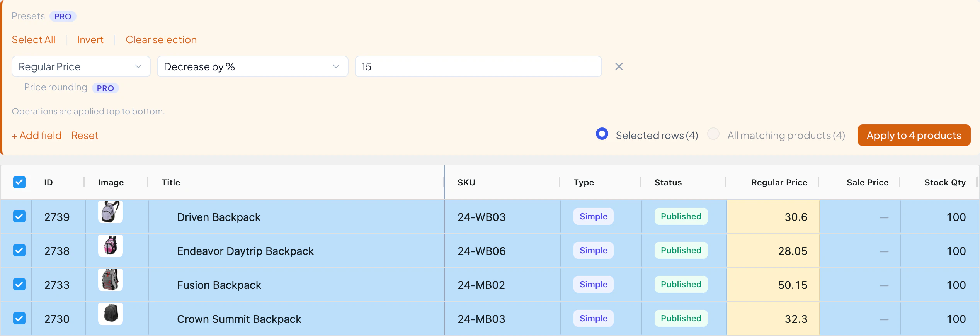Uncheck the row for product 2738

click(x=19, y=250)
